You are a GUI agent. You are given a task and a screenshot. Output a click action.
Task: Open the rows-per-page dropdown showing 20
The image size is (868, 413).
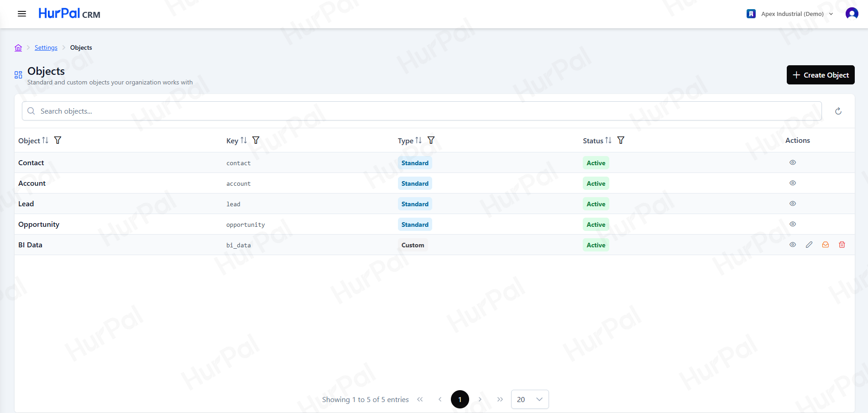pyautogui.click(x=530, y=399)
